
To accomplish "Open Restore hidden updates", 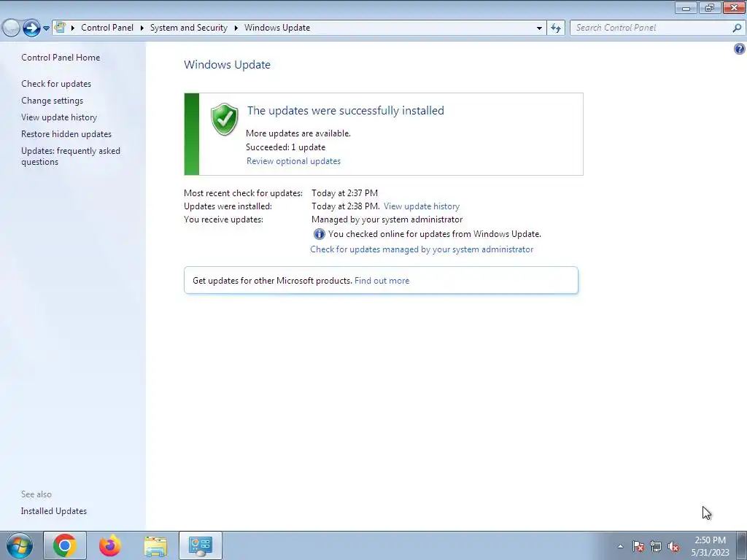I will click(66, 134).
